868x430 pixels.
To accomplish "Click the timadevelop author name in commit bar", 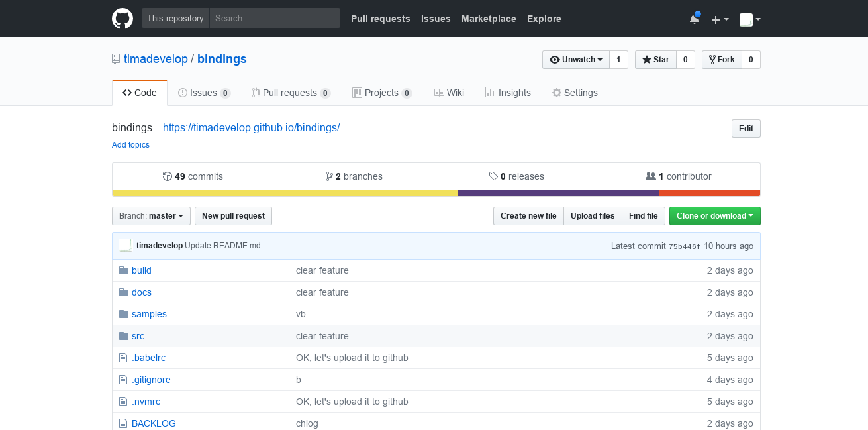I will (x=160, y=246).
